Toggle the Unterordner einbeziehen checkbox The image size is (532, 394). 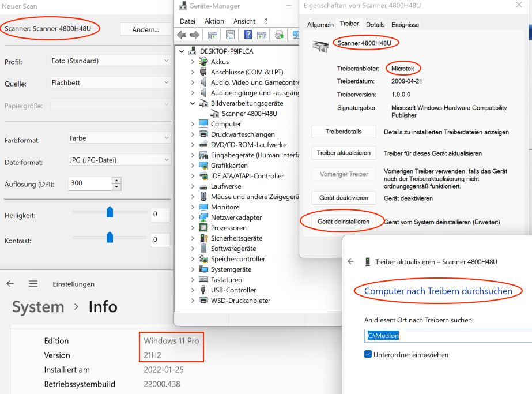368,354
